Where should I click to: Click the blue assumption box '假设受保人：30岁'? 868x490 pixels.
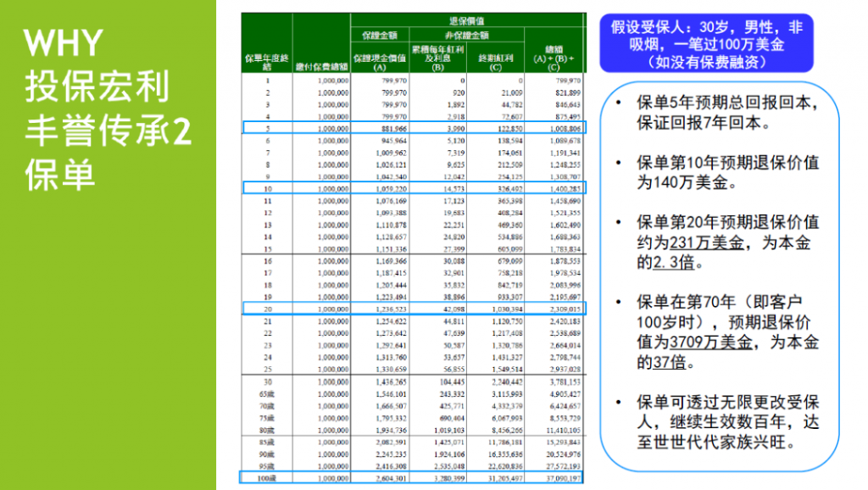pyautogui.click(x=706, y=44)
